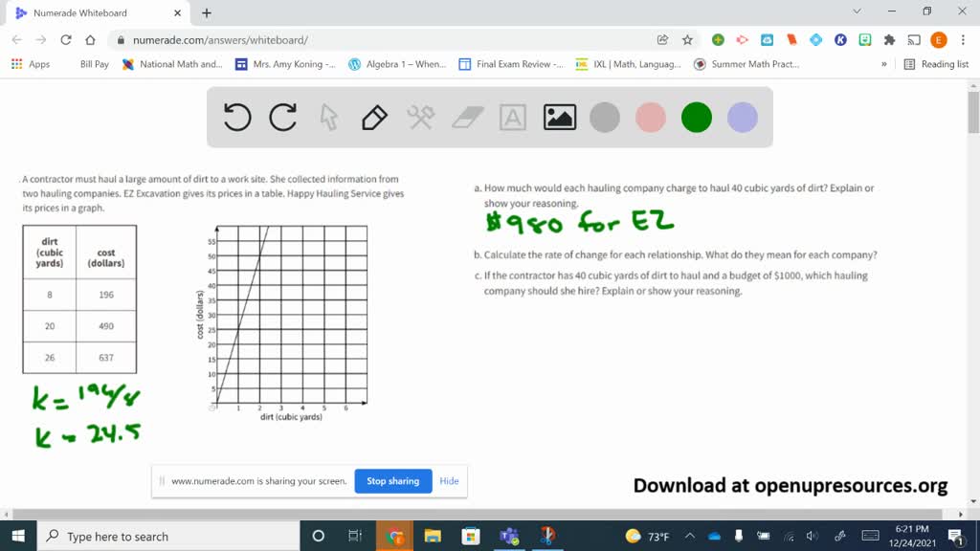
Task: Select the gray color swatch
Action: [x=604, y=117]
